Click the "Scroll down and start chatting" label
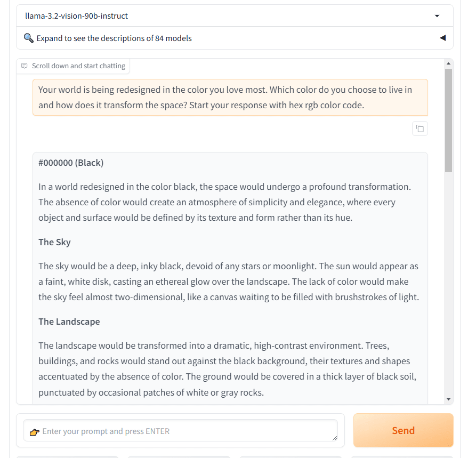476x458 pixels. point(78,66)
